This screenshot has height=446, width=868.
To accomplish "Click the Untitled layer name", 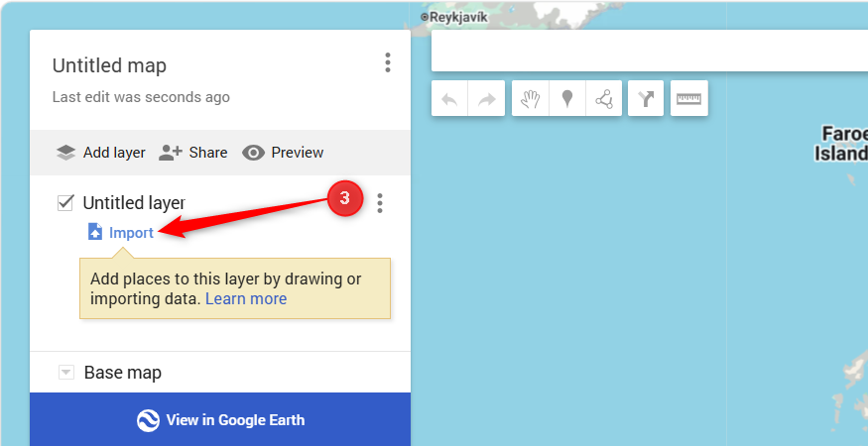I will [133, 203].
